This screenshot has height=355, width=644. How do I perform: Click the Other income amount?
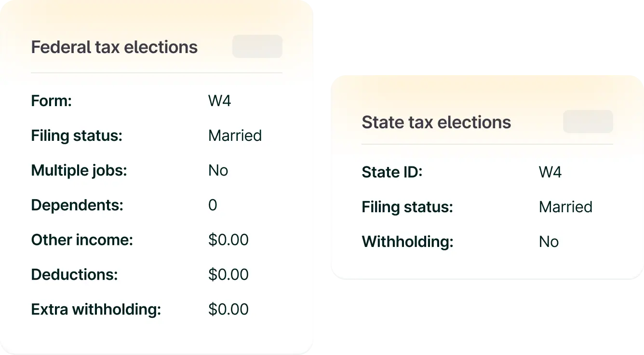[228, 240]
